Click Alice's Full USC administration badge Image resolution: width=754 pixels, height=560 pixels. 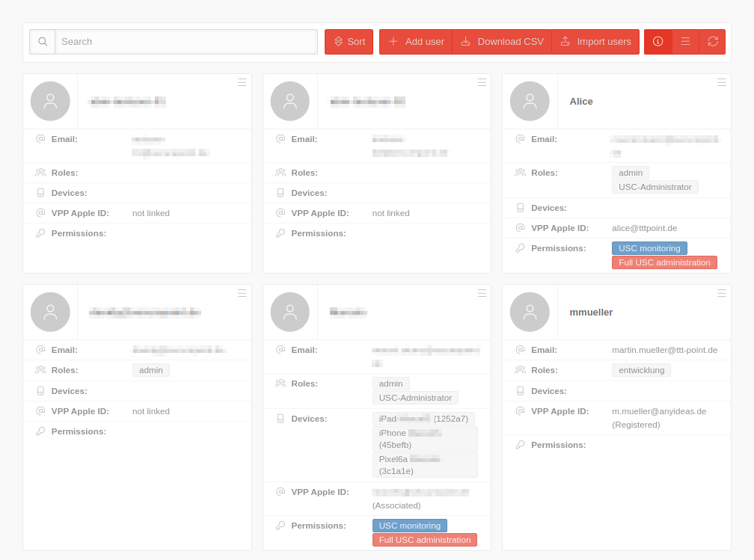click(664, 262)
